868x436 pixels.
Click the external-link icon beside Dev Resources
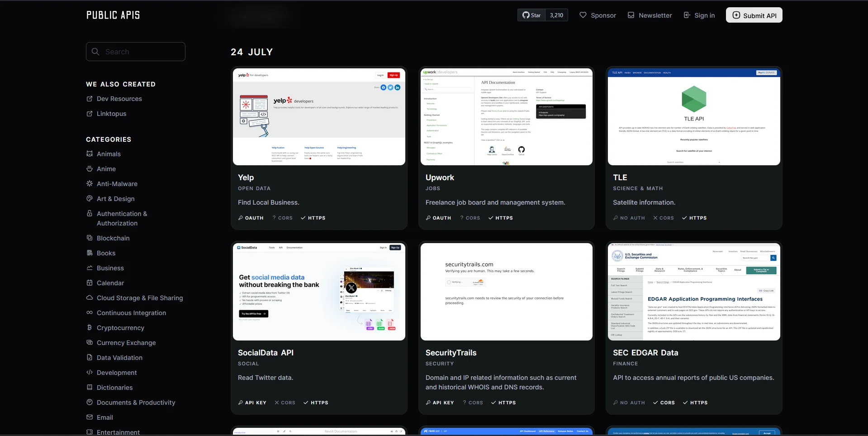click(90, 99)
